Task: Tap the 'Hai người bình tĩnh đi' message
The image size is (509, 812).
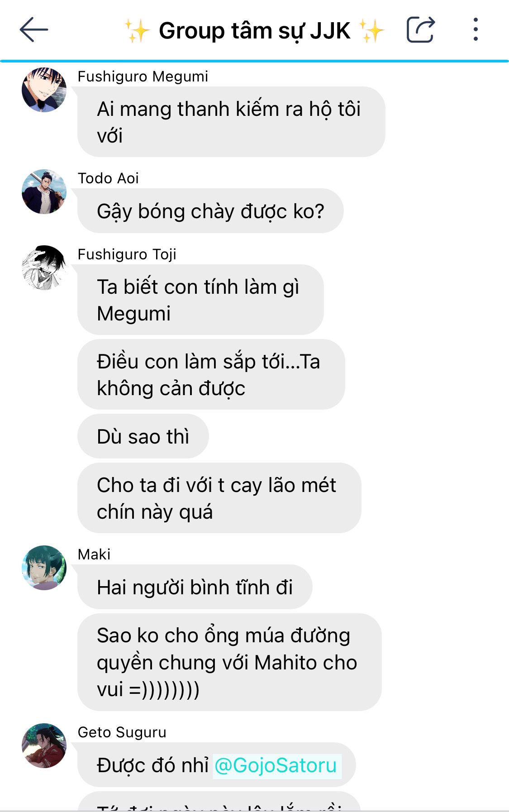Action: (x=195, y=587)
